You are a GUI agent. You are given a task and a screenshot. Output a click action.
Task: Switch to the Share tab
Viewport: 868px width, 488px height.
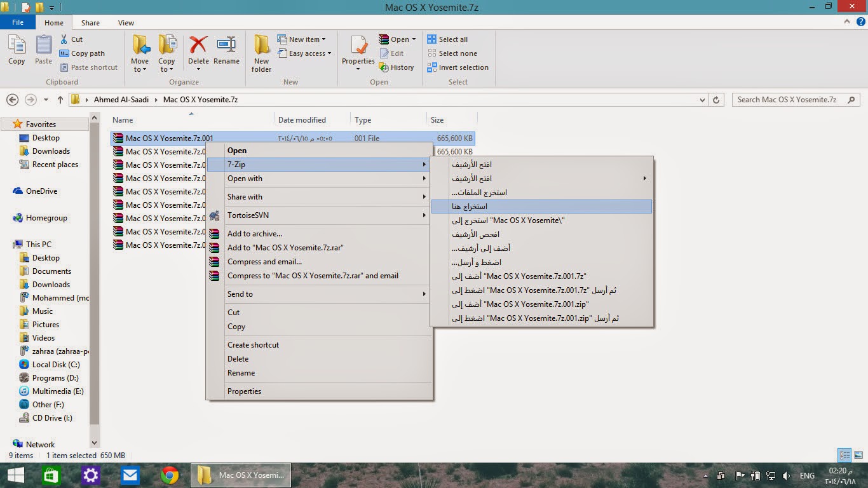[90, 23]
